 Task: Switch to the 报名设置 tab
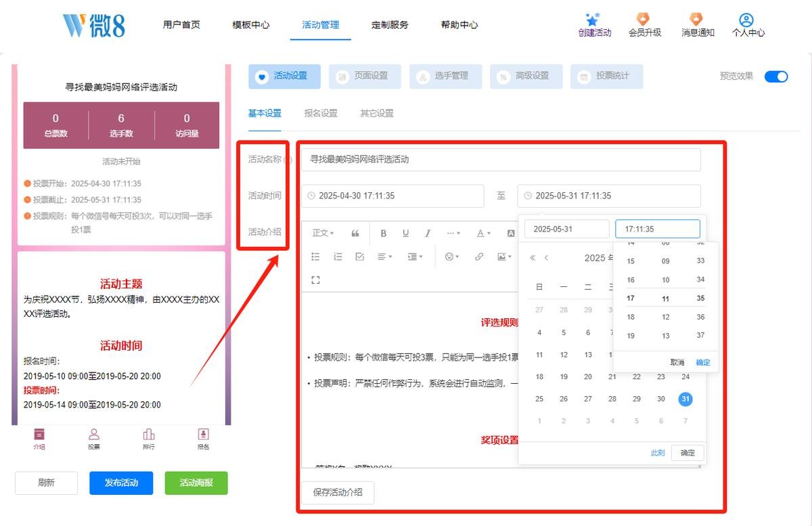pos(321,114)
